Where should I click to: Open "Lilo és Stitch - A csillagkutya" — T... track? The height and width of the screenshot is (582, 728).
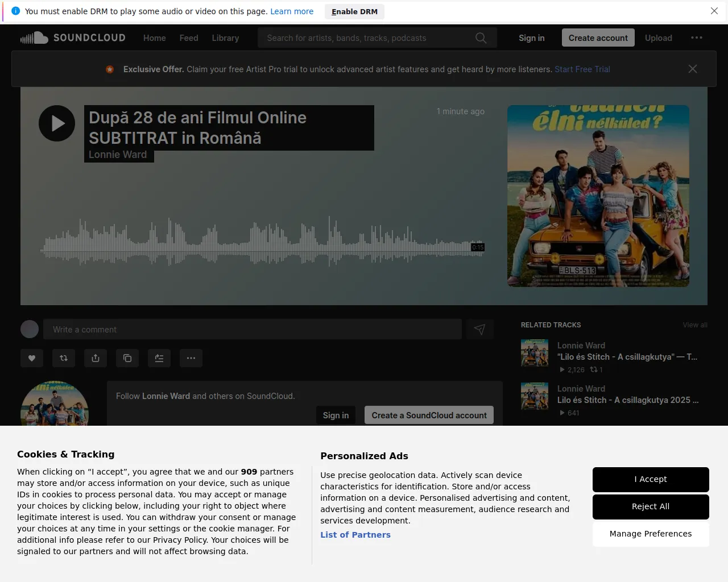coord(627,357)
